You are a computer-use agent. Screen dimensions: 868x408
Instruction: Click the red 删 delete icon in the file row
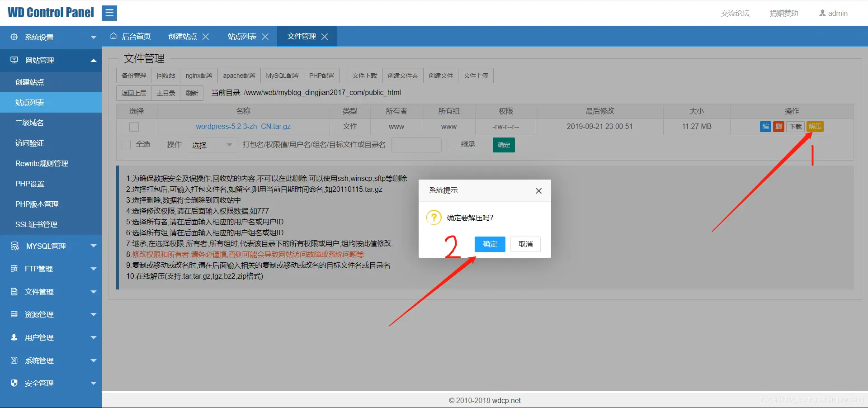click(778, 127)
